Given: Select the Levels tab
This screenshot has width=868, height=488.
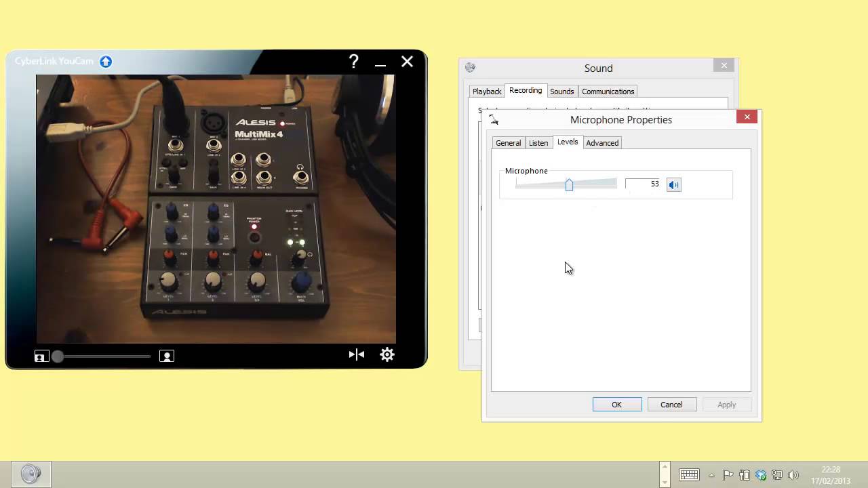Looking at the screenshot, I should (568, 142).
